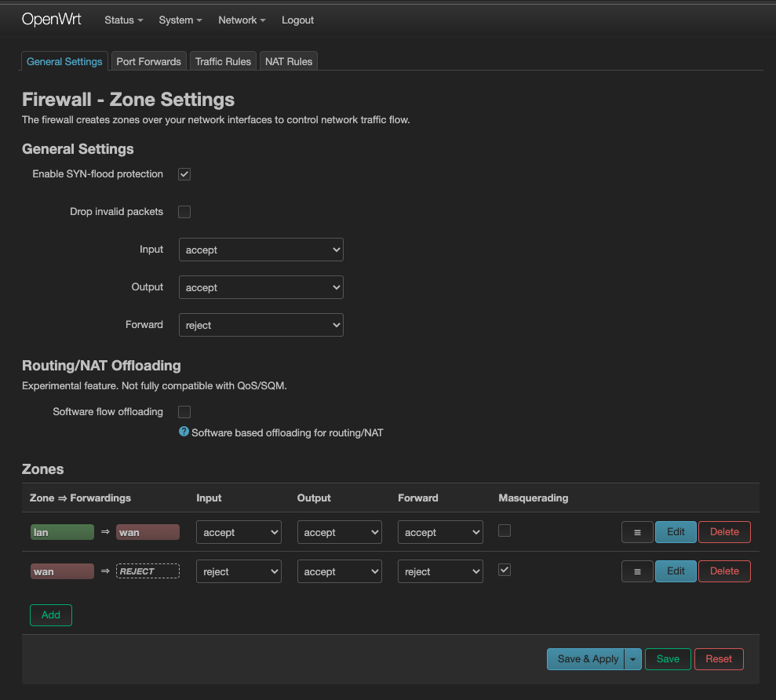Click Software based offloading for routing/NAT text

click(287, 433)
